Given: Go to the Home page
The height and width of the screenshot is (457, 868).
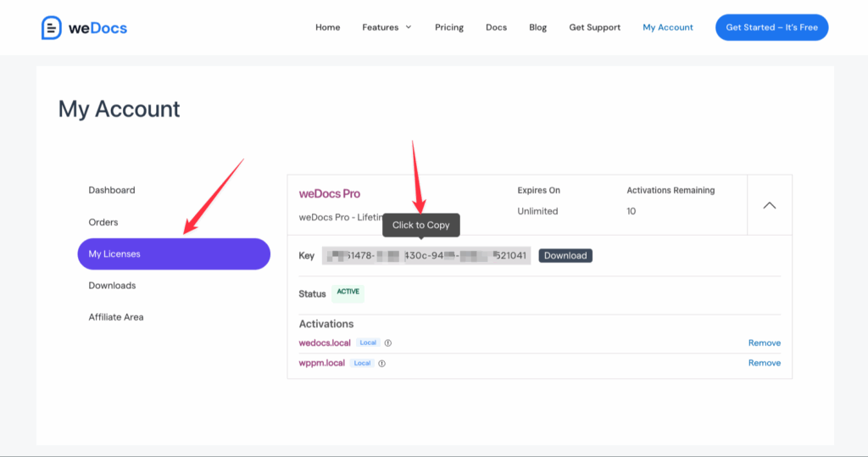Looking at the screenshot, I should tap(327, 27).
